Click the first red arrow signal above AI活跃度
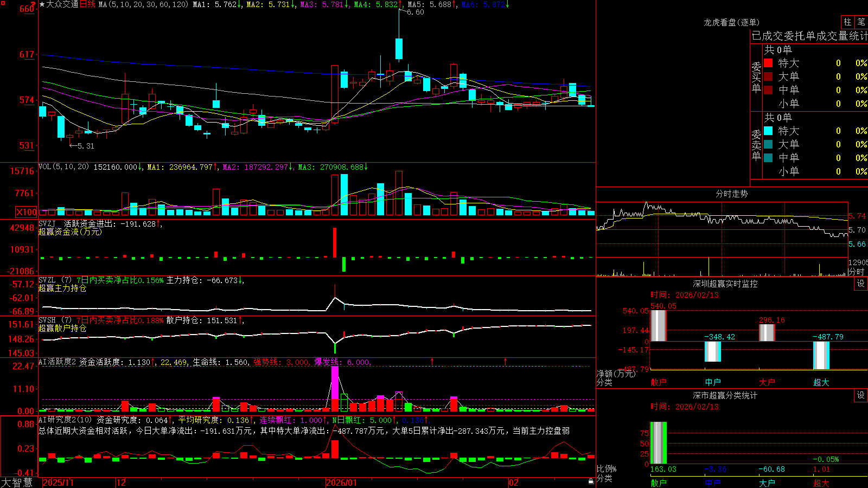Image resolution: width=868 pixels, height=488 pixels. (x=432, y=361)
